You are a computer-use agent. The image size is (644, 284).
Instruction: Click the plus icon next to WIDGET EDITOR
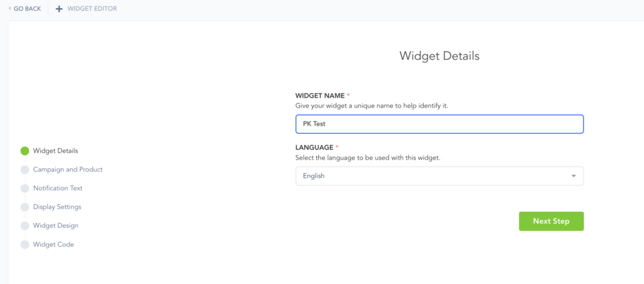[x=59, y=9]
